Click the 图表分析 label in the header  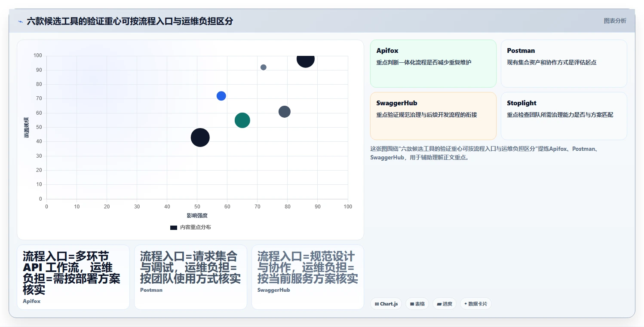point(615,21)
